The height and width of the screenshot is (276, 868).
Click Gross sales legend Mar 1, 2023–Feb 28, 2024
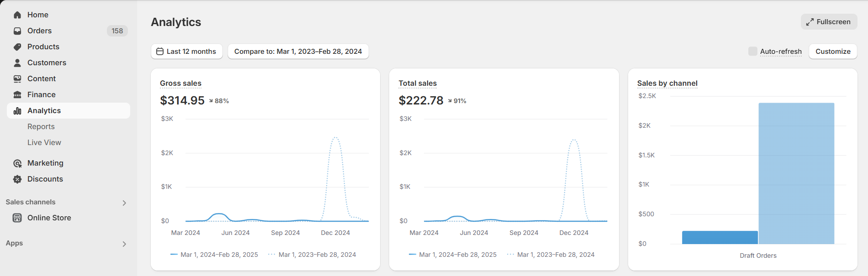(312, 255)
